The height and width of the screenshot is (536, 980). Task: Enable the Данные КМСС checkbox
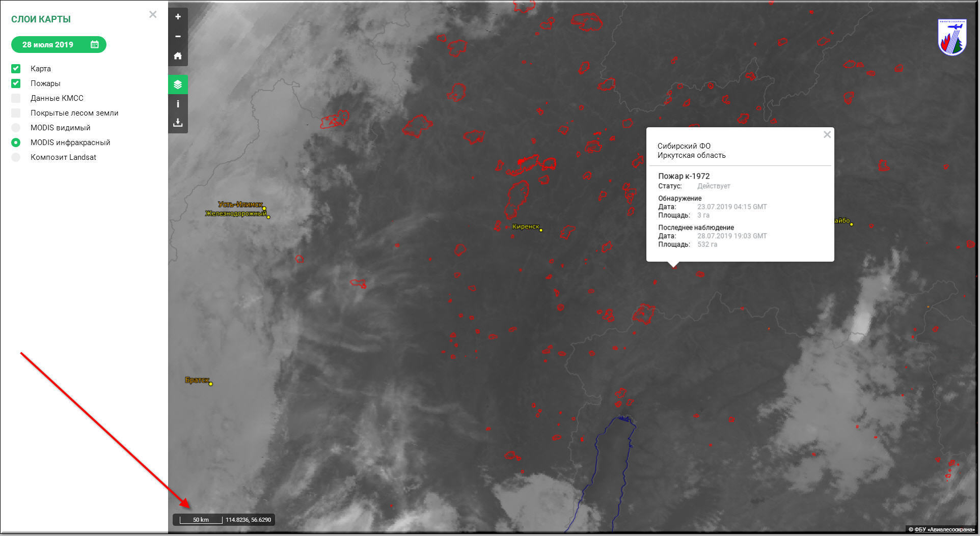[16, 98]
